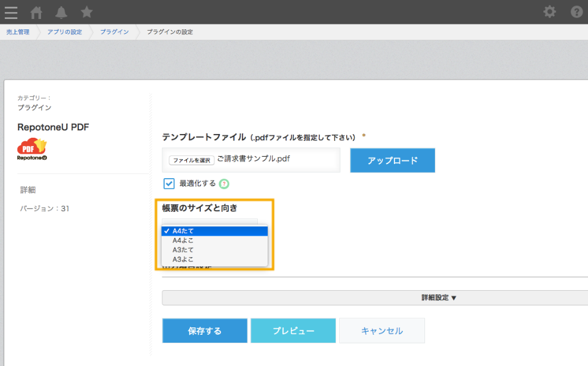Image resolution: width=588 pixels, height=366 pixels.
Task: Open the hamburger menu icon
Action: coord(11,12)
